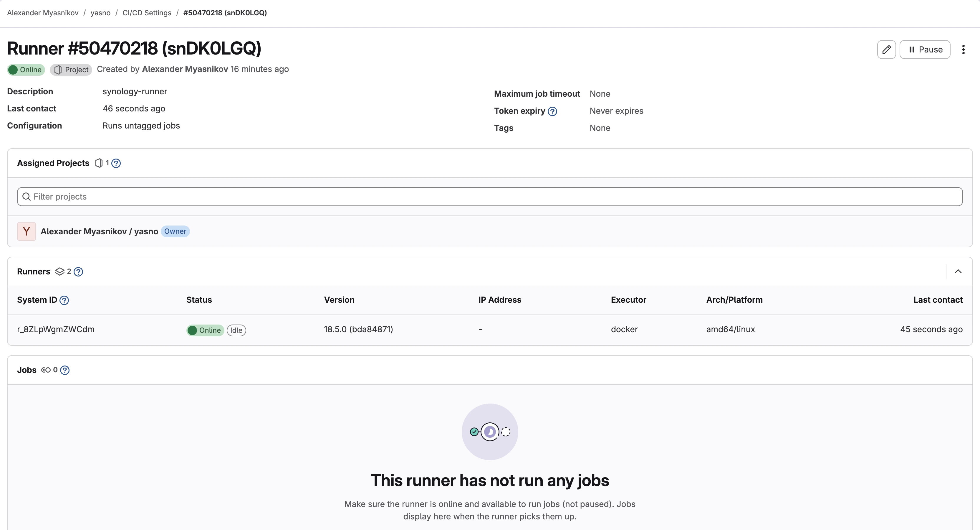980x530 pixels.
Task: Click the Owner badge next to yasno
Action: tap(175, 231)
